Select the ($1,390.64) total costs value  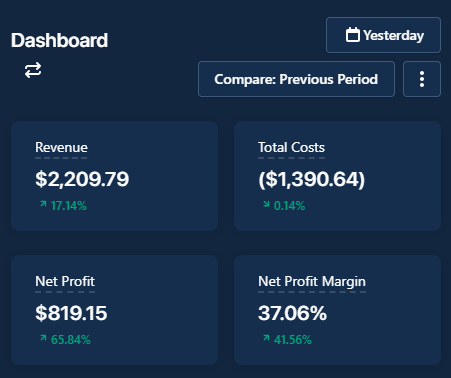pos(312,179)
